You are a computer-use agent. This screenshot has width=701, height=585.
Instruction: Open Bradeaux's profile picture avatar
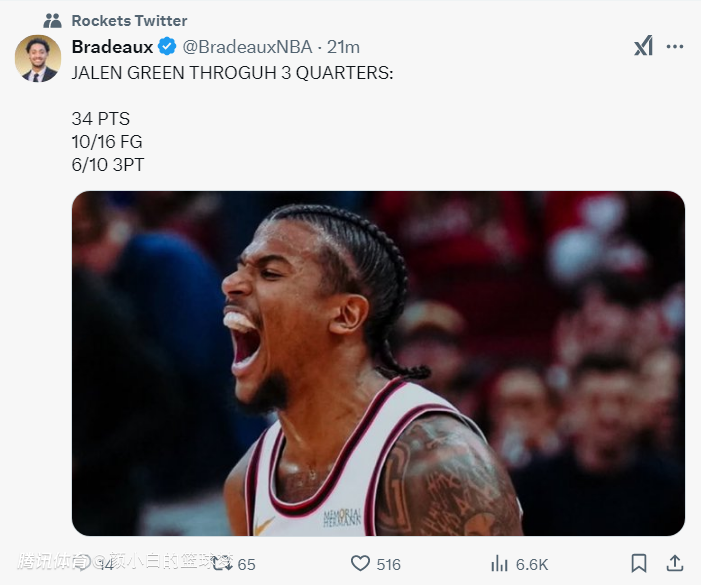[x=38, y=58]
